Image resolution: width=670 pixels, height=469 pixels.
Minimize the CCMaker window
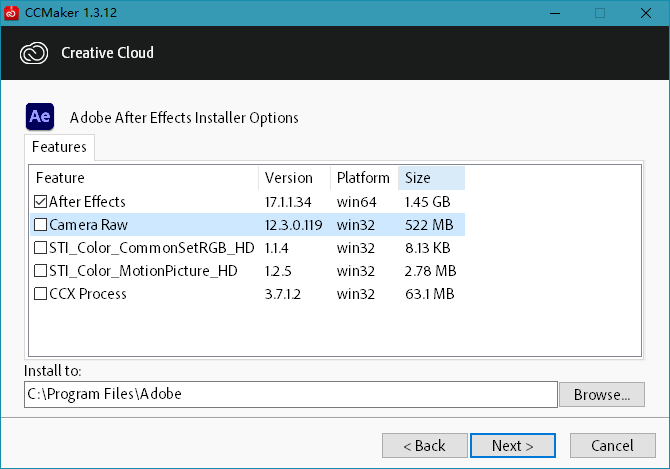555,13
